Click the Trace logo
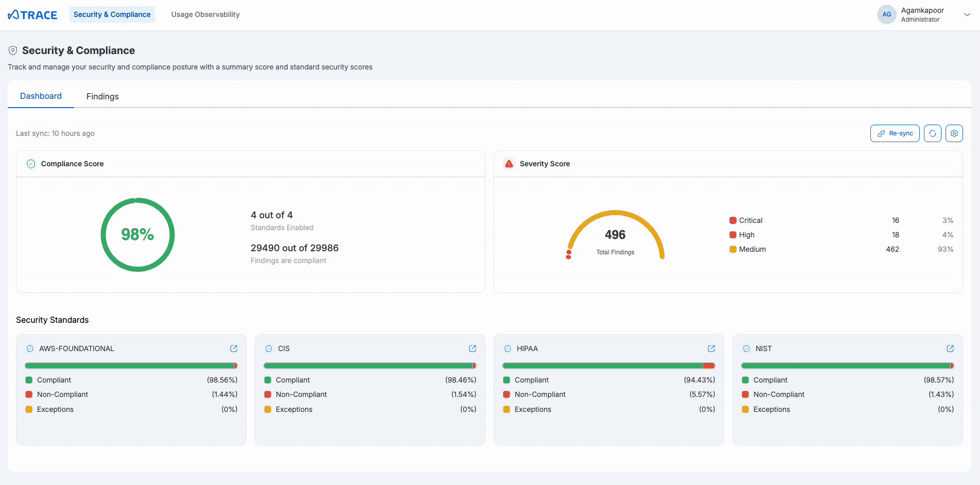The image size is (980, 485). pos(32,15)
